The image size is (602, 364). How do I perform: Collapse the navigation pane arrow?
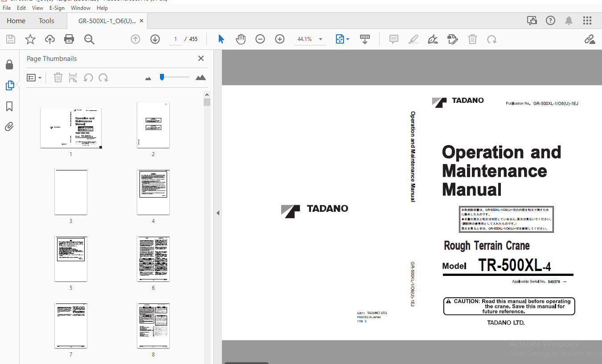click(218, 213)
